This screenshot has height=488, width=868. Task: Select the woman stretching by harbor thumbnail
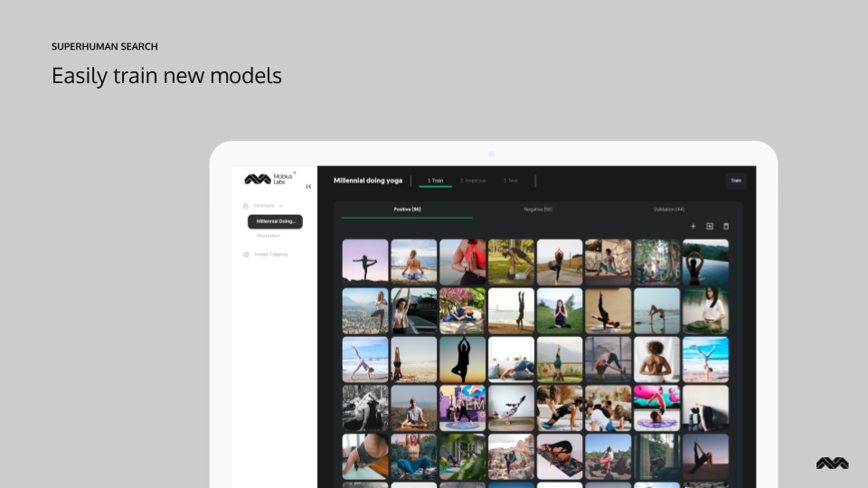click(413, 311)
